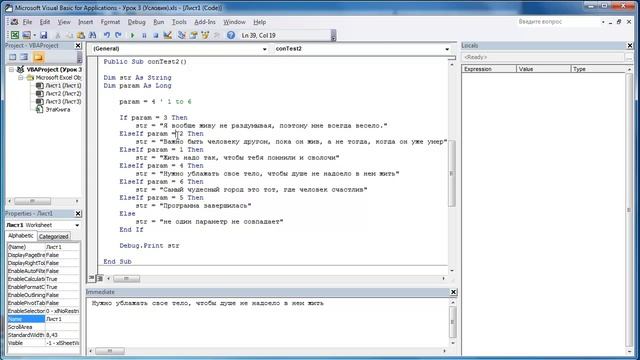The height and width of the screenshot is (360, 640).
Task: Open the Insert UserForm dropdown arrow
Action: click(x=34, y=36)
